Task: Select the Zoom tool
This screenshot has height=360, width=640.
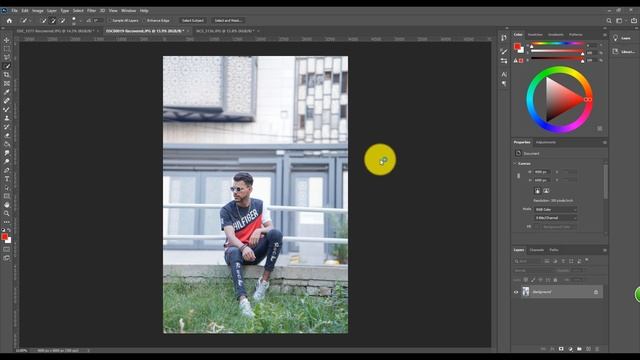Action: pyautogui.click(x=7, y=213)
